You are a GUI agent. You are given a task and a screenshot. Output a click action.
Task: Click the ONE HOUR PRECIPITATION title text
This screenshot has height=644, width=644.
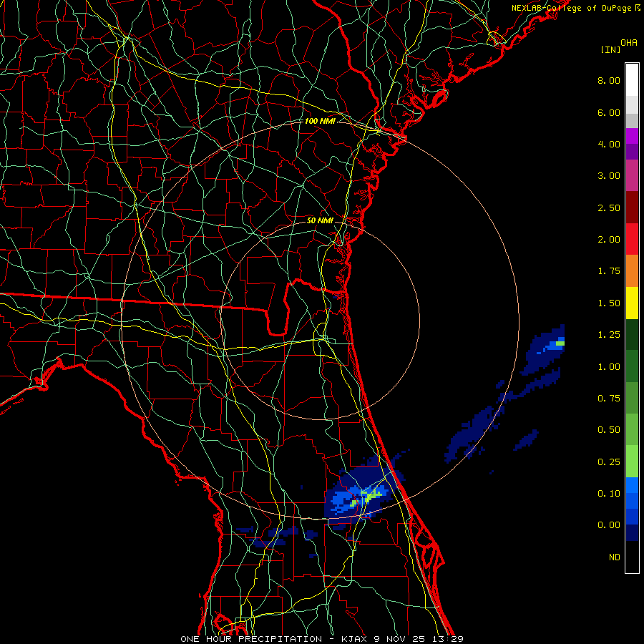tap(251, 639)
